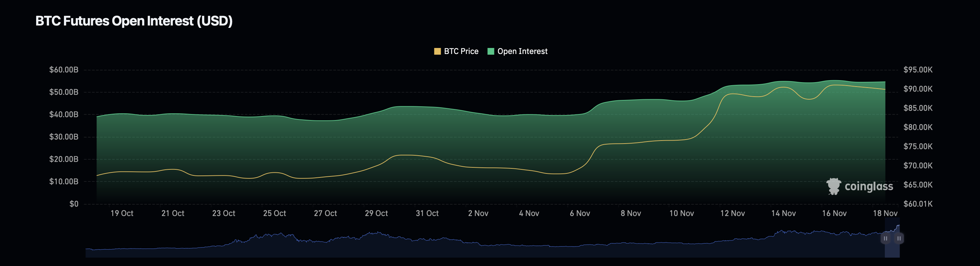This screenshot has width=980, height=266.
Task: Click the $75.00K right axis label
Action: pyautogui.click(x=918, y=147)
